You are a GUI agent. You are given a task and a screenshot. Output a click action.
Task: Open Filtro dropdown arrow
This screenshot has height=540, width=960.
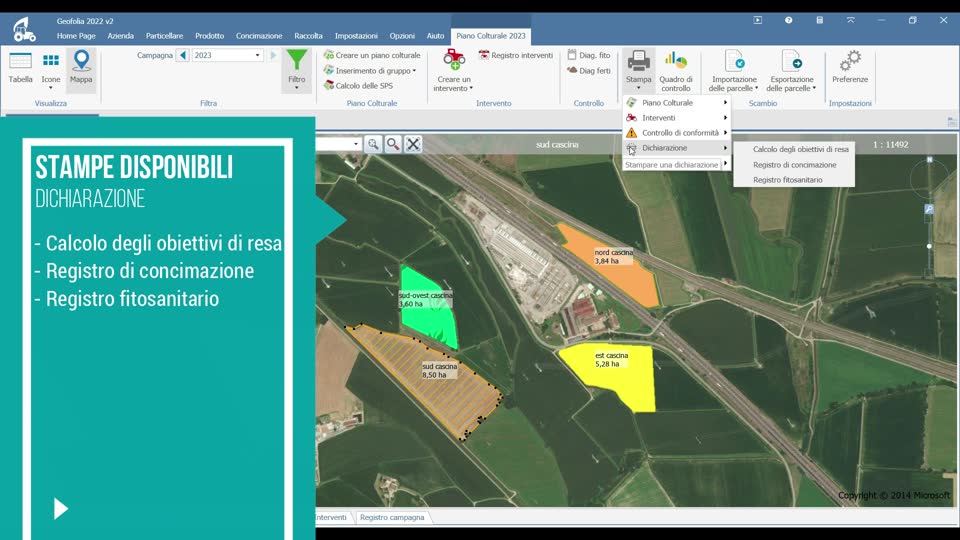pos(297,88)
